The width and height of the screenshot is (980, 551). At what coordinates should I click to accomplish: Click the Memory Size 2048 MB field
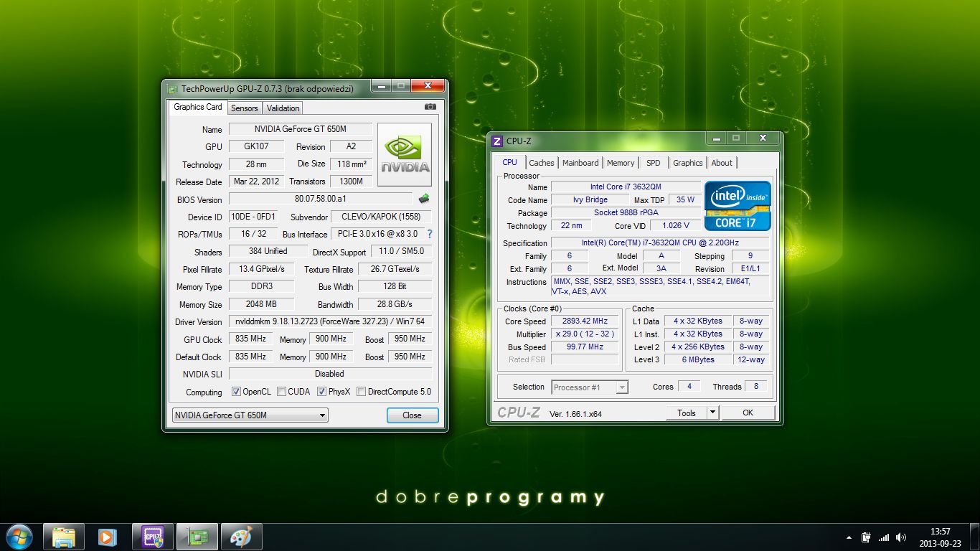pyautogui.click(x=261, y=304)
